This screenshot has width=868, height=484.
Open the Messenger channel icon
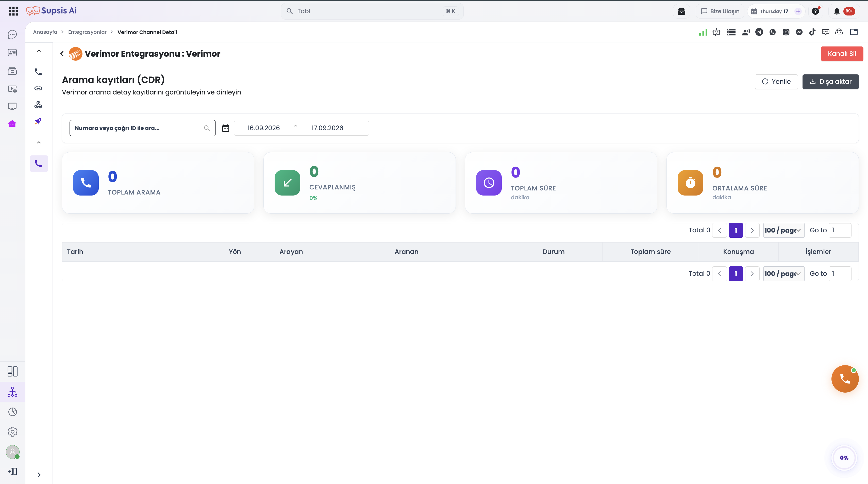coord(799,32)
